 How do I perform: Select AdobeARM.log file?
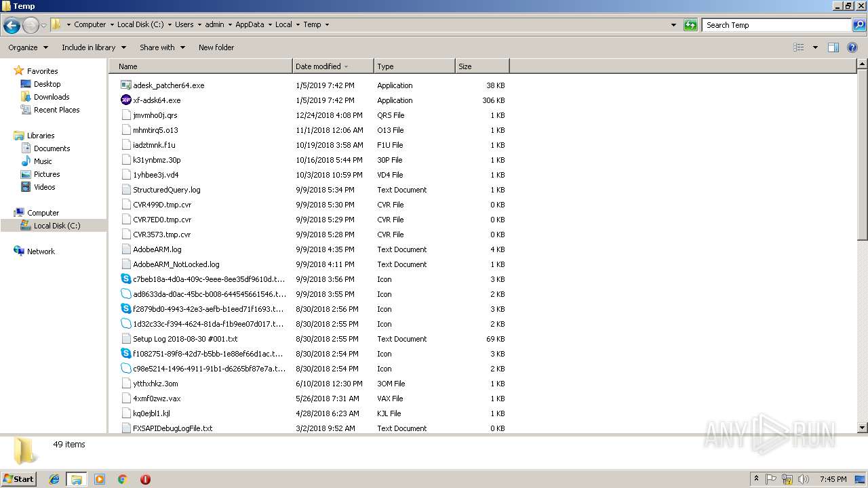[x=157, y=249]
